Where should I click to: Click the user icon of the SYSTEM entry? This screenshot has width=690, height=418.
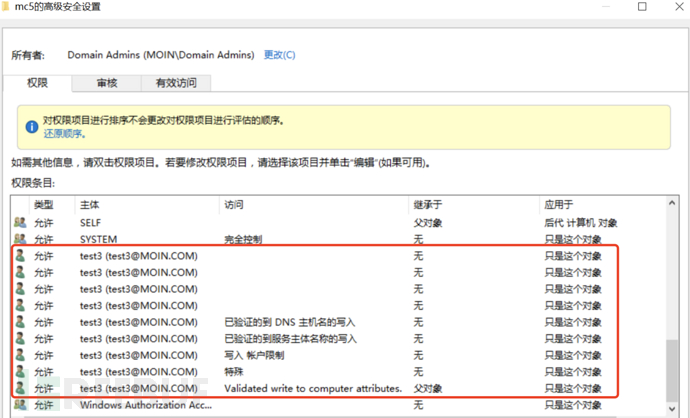click(x=20, y=239)
